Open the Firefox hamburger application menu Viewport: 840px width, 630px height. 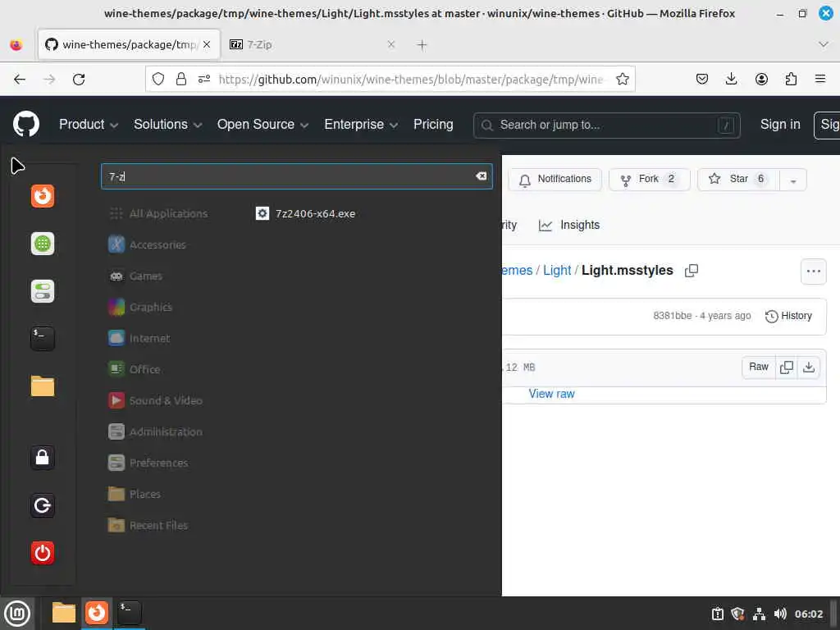820,80
